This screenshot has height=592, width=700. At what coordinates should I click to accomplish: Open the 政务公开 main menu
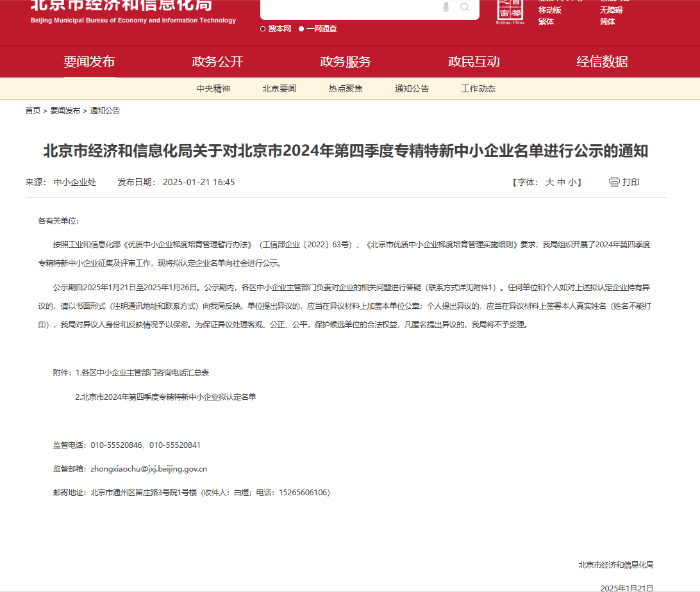[x=217, y=62]
